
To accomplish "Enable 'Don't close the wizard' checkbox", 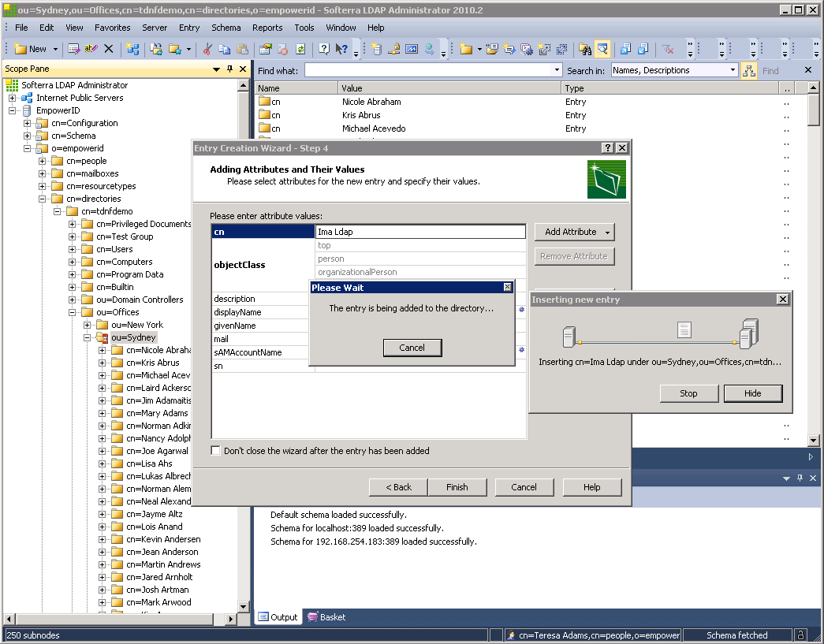I will pyautogui.click(x=216, y=451).
